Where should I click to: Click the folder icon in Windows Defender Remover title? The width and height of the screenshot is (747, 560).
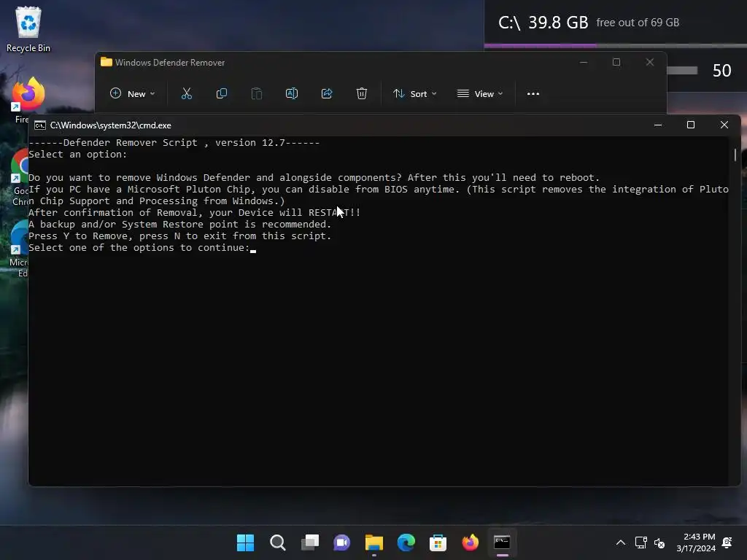(107, 63)
